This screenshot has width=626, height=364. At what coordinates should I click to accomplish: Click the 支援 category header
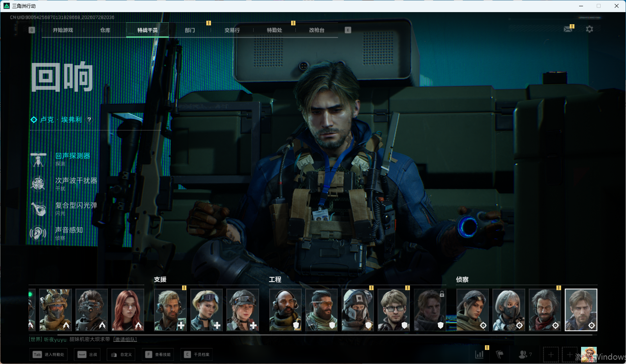pyautogui.click(x=160, y=280)
